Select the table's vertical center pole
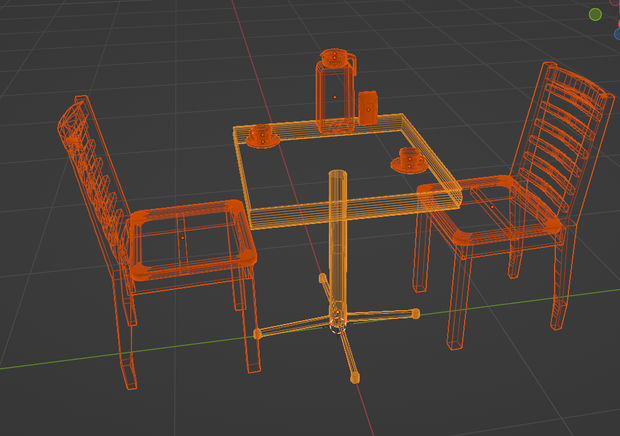Viewport: 620px width, 436px height. pyautogui.click(x=338, y=245)
